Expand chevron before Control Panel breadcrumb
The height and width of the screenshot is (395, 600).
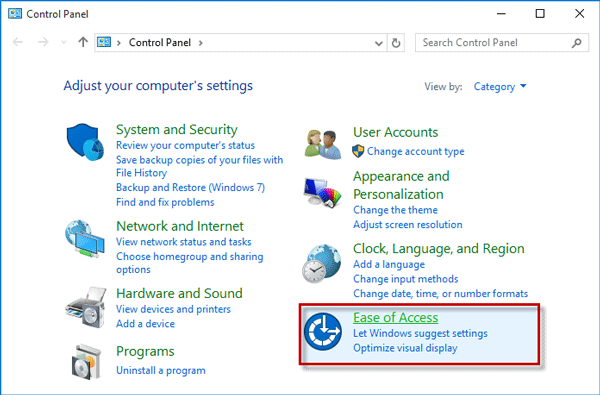tap(119, 43)
